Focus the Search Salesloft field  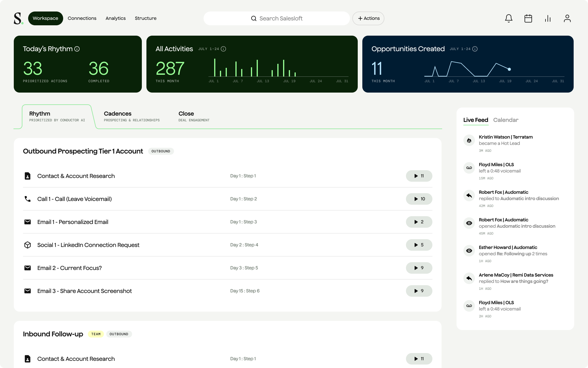click(277, 18)
